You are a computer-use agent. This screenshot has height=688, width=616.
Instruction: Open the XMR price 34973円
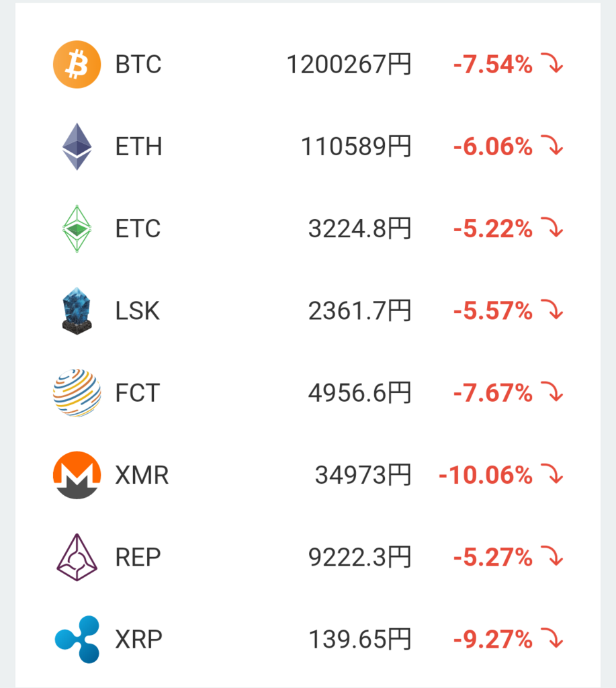click(363, 475)
